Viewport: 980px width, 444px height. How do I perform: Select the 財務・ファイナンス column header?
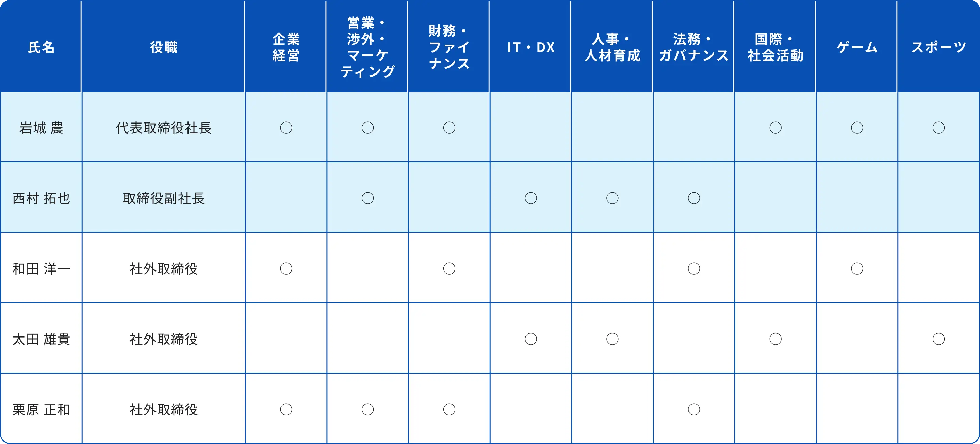(x=449, y=47)
